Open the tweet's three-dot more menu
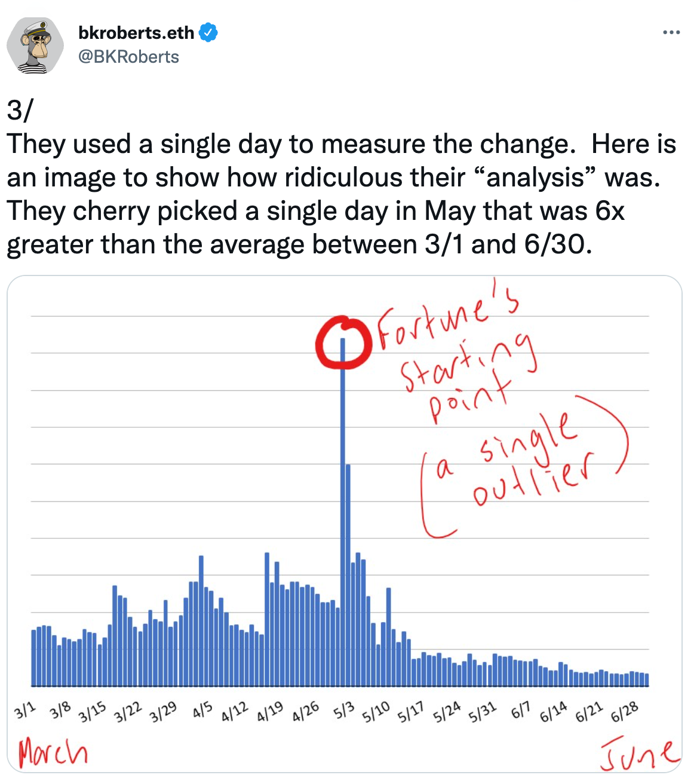 point(671,32)
